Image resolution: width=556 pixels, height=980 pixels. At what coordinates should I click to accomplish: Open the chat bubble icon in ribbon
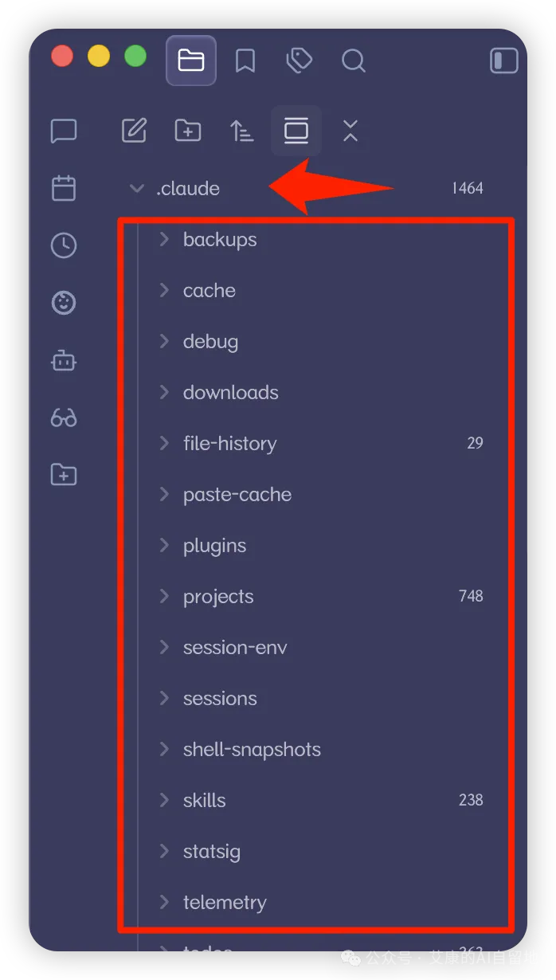click(x=64, y=131)
